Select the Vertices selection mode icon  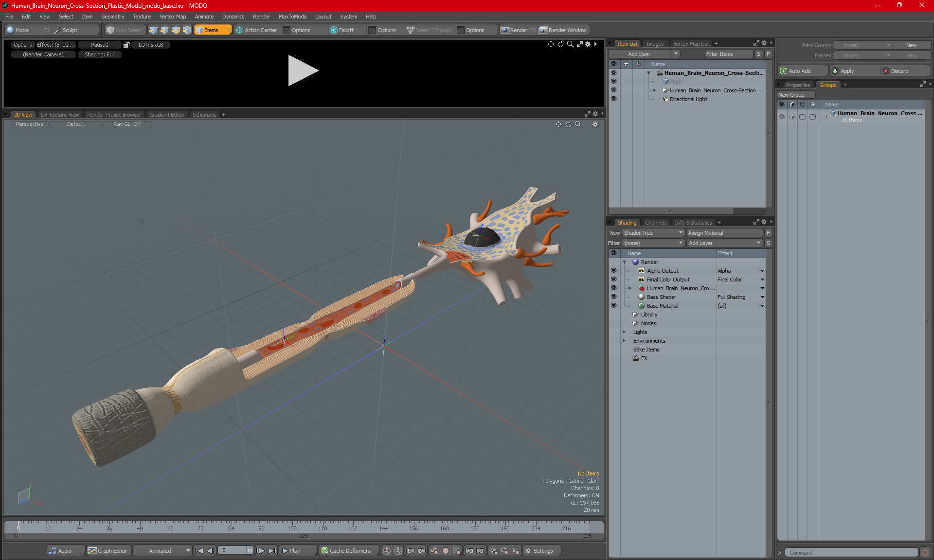click(153, 30)
